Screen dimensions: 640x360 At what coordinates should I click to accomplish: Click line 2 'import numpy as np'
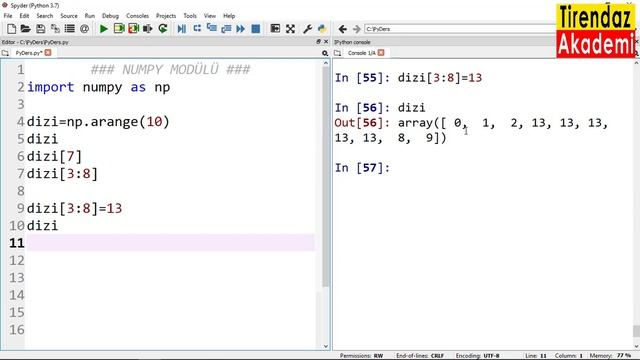98,87
